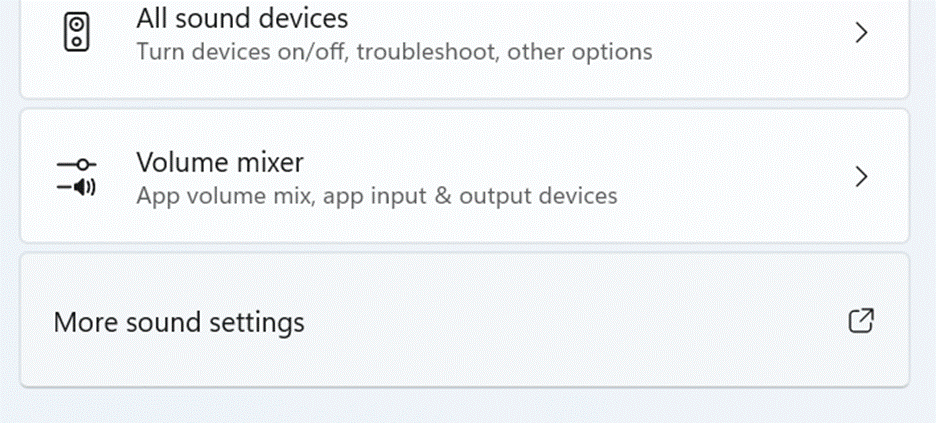Viewport: 936px width, 423px height.
Task: Click "output devices" text under Volume mixer
Action: click(541, 195)
